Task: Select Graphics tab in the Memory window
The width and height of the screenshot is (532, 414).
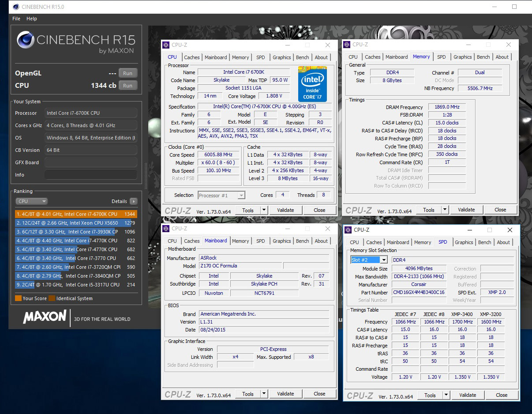Action: click(x=462, y=57)
